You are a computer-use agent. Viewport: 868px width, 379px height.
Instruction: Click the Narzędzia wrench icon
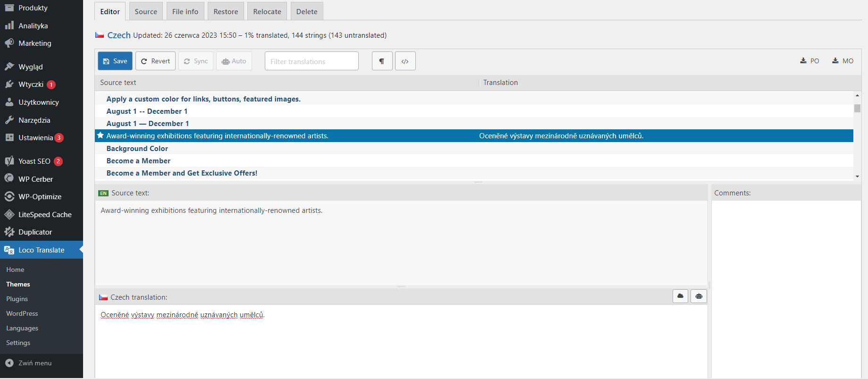[x=9, y=120]
